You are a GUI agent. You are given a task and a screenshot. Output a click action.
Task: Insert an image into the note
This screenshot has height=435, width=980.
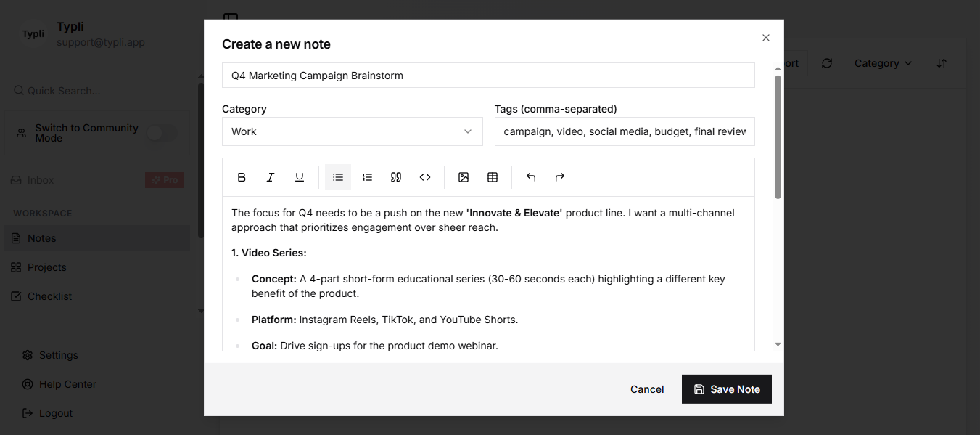coord(464,177)
